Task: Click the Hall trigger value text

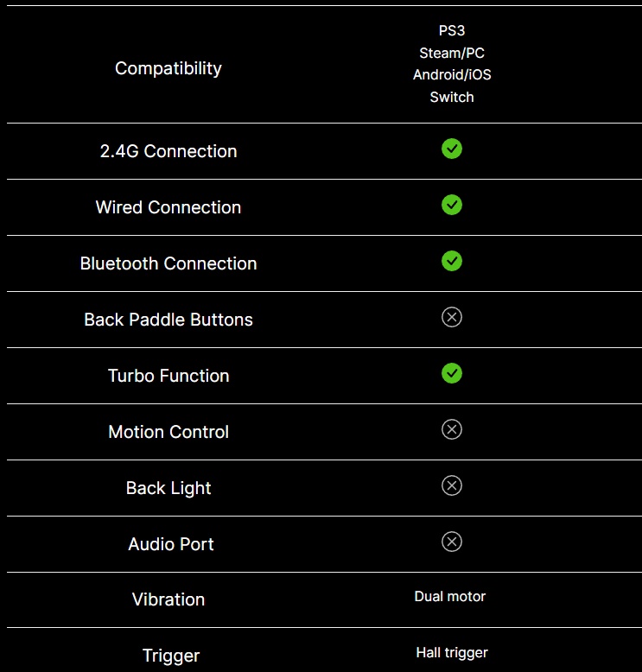Action: [452, 653]
